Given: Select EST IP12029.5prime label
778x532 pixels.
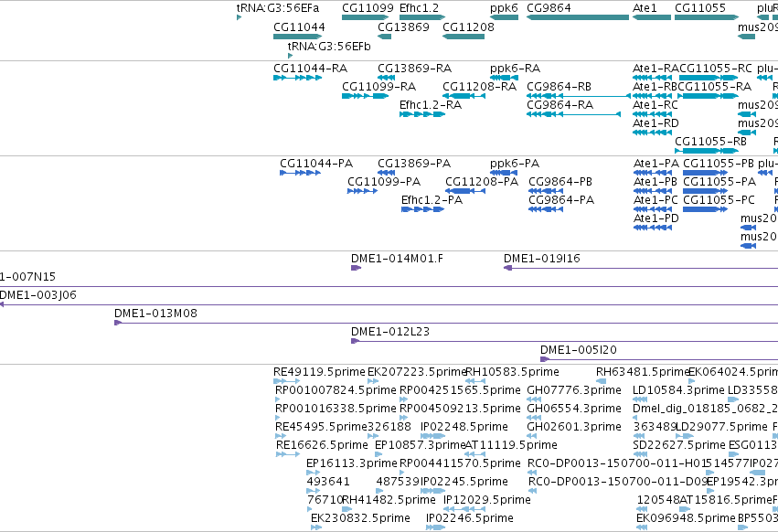Looking at the screenshot, I should pyautogui.click(x=486, y=500).
